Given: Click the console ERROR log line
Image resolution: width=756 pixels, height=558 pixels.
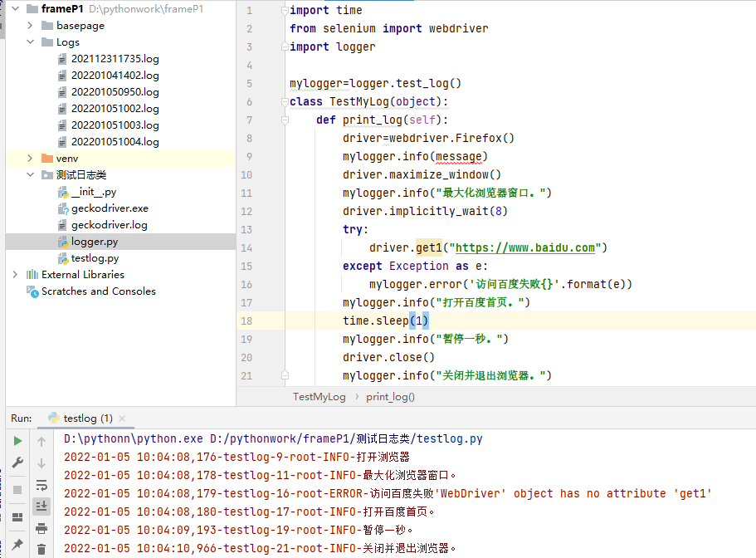Looking at the screenshot, I should coord(388,493).
